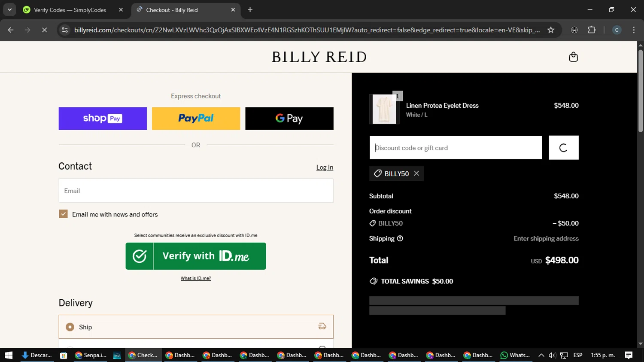Click the Express checkout label
The width and height of the screenshot is (644, 362).
coord(196,96)
